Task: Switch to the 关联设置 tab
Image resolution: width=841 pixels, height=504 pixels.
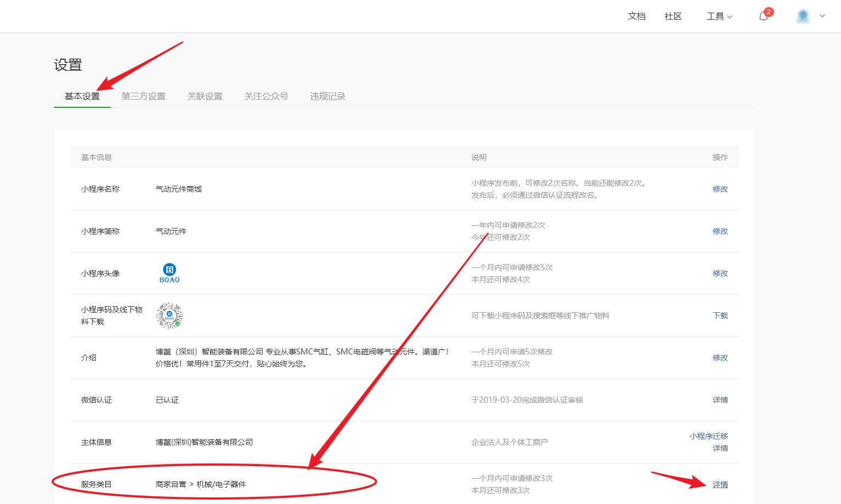Action: click(x=205, y=96)
